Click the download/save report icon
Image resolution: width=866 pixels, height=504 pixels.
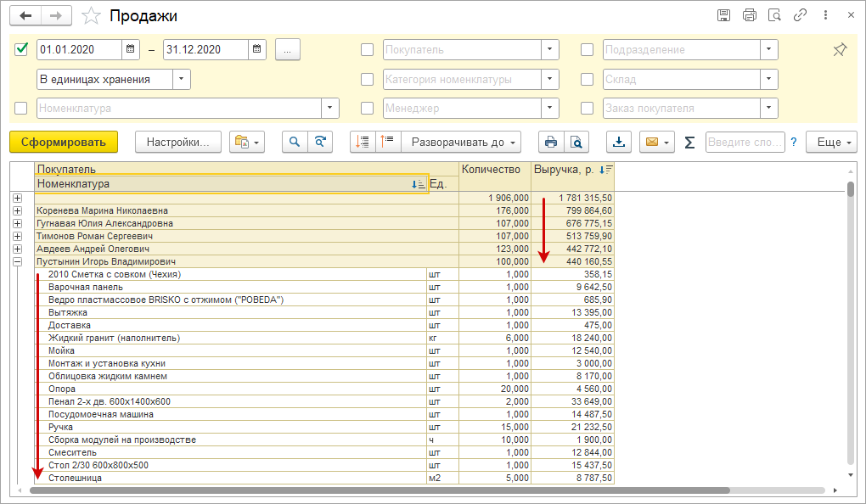coord(619,142)
